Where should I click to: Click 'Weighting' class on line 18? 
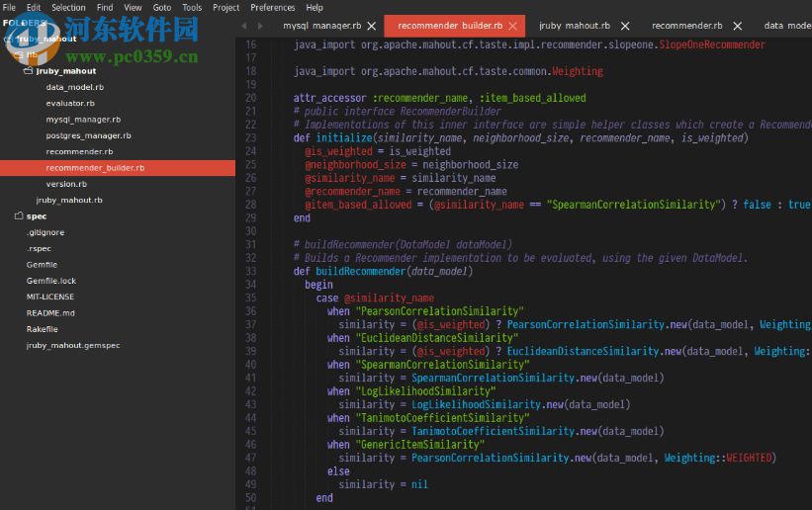coord(578,71)
